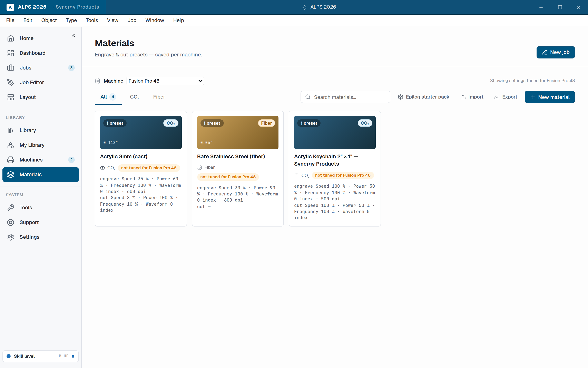Screen dimensions: 588x368
Task: Click the New job button
Action: point(556,52)
